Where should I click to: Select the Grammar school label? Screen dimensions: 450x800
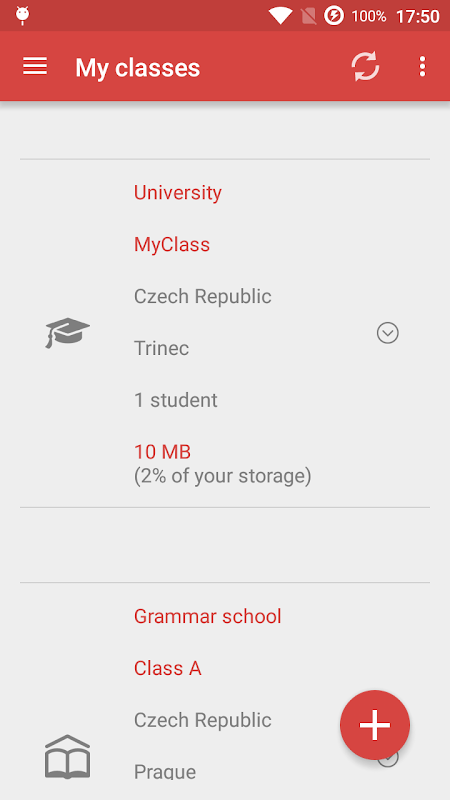coord(208,616)
